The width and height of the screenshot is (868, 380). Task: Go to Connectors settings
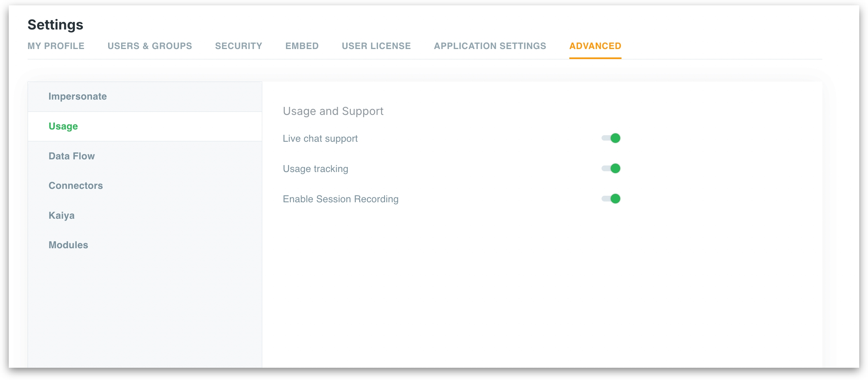76,186
